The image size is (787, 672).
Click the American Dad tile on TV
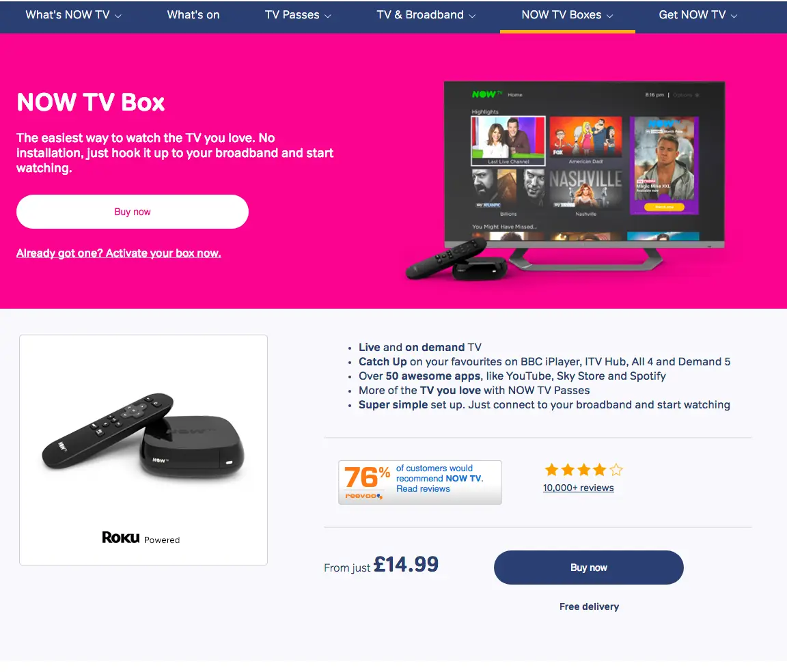(x=585, y=140)
